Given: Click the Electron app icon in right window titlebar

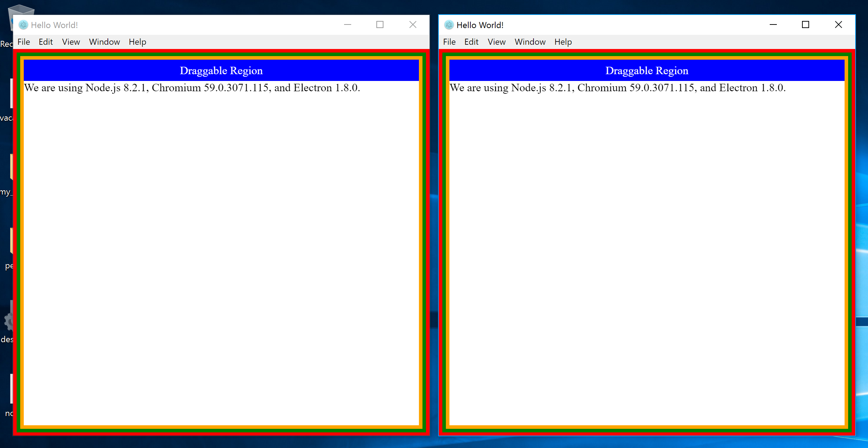Looking at the screenshot, I should [x=449, y=25].
